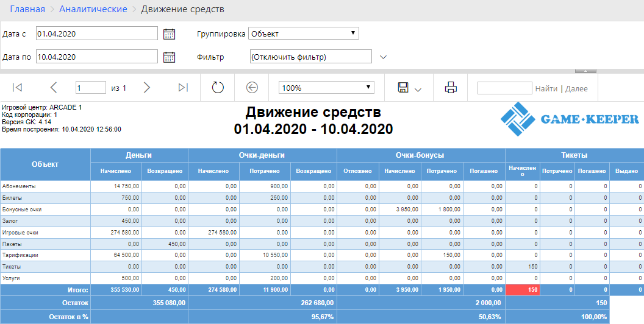This screenshot has height=324, width=644.
Task: Go to first report page
Action: pyautogui.click(x=17, y=87)
